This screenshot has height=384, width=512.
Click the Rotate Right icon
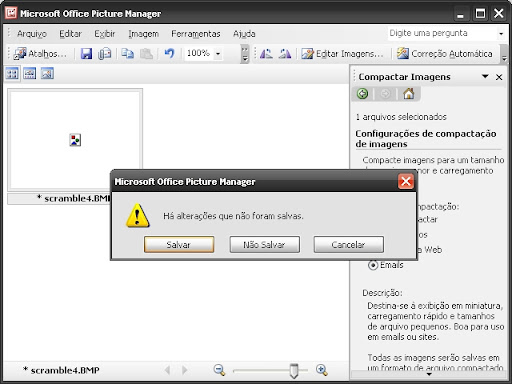(x=285, y=54)
